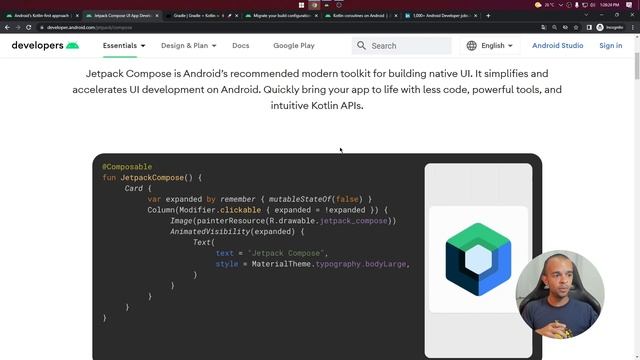Open the Docs navigation item
The height and width of the screenshot is (360, 640).
tap(240, 46)
